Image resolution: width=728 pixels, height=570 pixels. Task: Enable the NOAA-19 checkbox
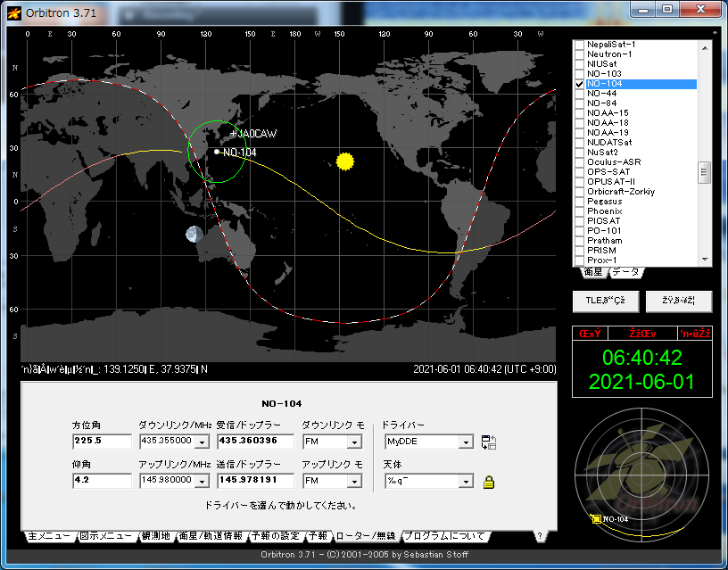click(579, 133)
